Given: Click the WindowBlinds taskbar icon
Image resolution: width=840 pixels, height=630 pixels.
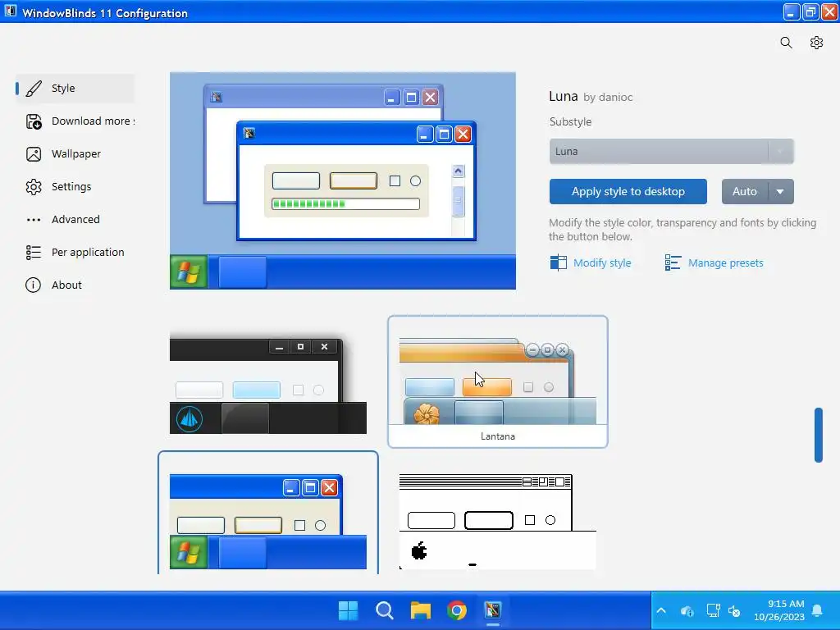Looking at the screenshot, I should [x=493, y=610].
